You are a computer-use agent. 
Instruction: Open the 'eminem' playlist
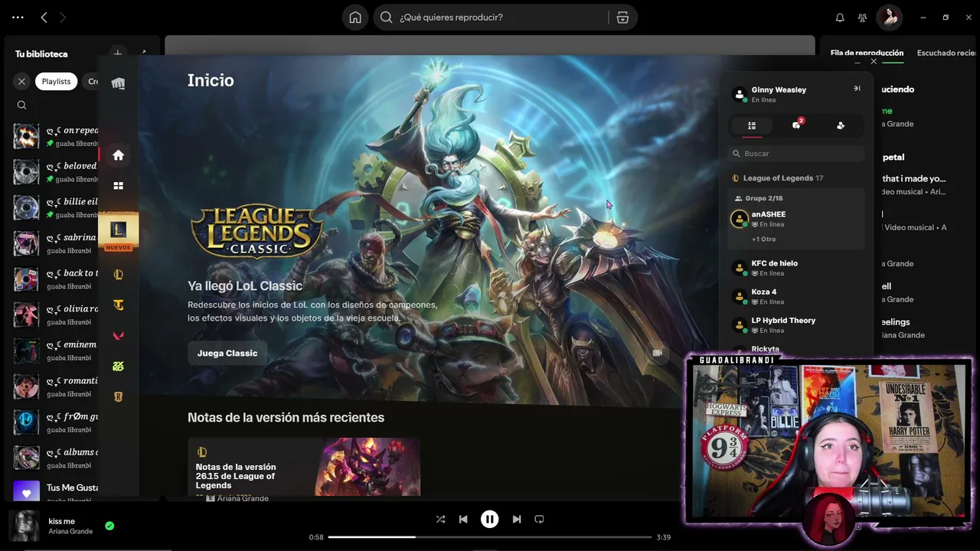coord(55,350)
